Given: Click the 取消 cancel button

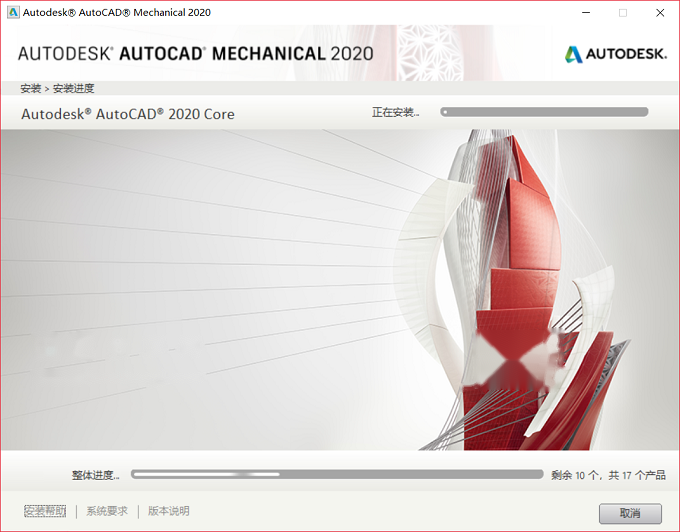Looking at the screenshot, I should [x=630, y=513].
